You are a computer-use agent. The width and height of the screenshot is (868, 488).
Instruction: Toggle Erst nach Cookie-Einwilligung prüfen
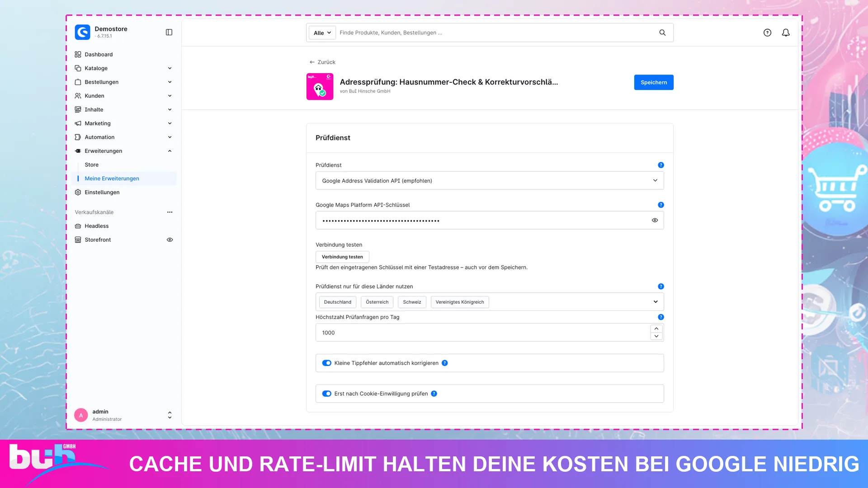(327, 394)
